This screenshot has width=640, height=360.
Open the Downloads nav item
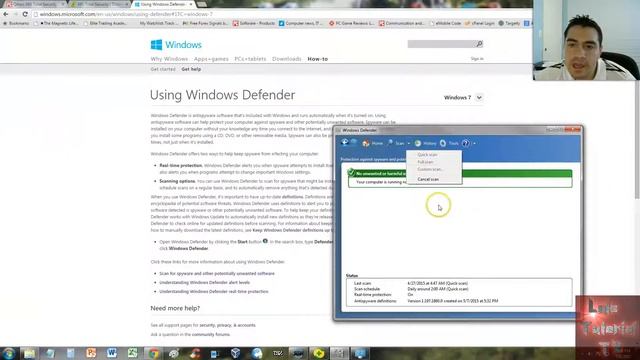tap(287, 59)
